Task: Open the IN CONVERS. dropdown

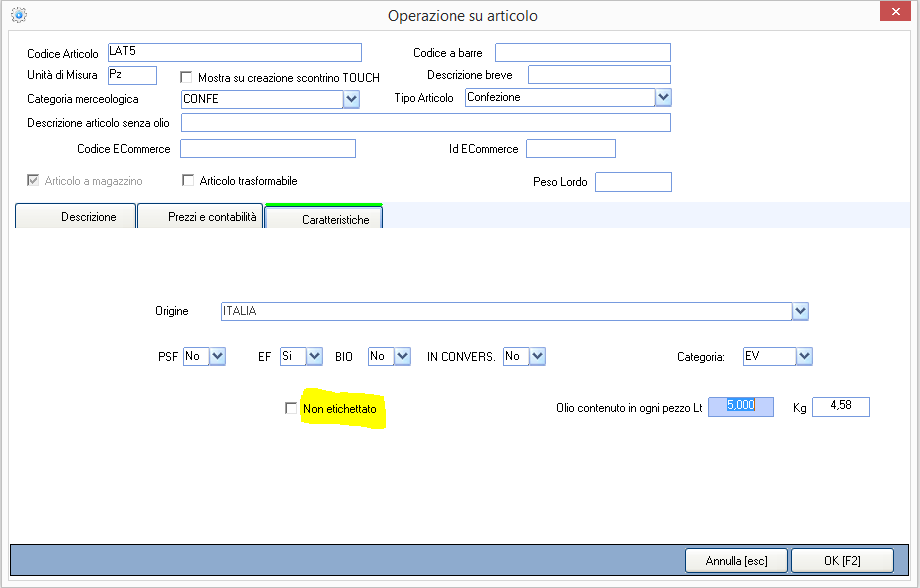Action: [x=537, y=356]
